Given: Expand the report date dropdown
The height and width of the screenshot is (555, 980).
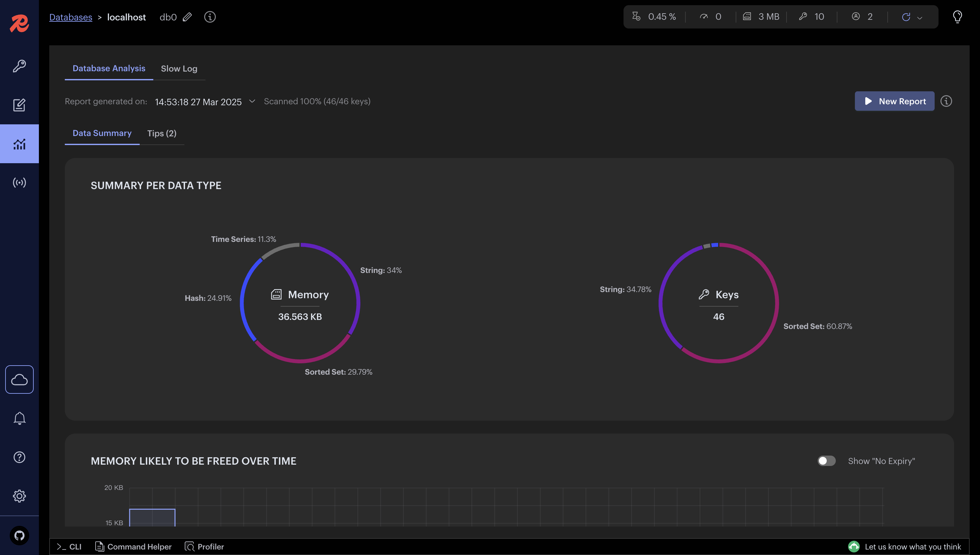Looking at the screenshot, I should tap(252, 101).
